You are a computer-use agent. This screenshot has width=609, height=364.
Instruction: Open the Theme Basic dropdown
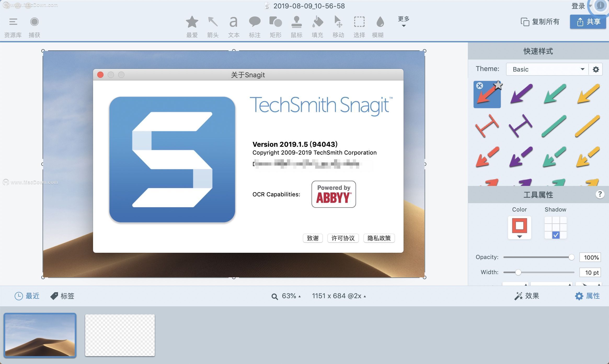tap(547, 69)
